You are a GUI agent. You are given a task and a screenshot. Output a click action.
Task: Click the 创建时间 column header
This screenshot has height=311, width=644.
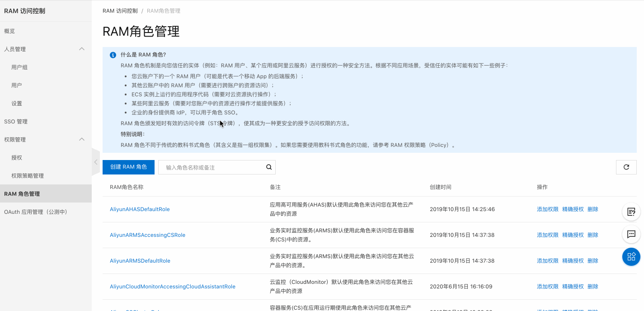441,187
